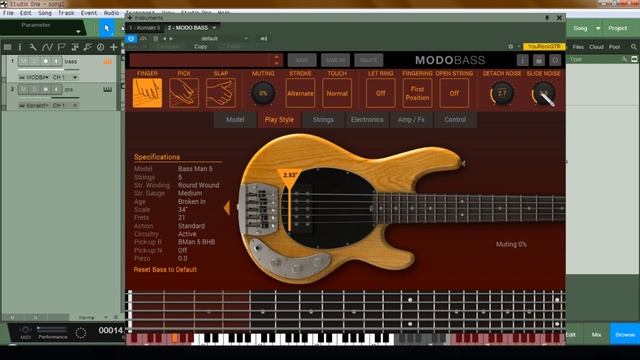This screenshot has height=360, width=640.
Task: Enable monitor on bass track 1
Action: [x=56, y=61]
